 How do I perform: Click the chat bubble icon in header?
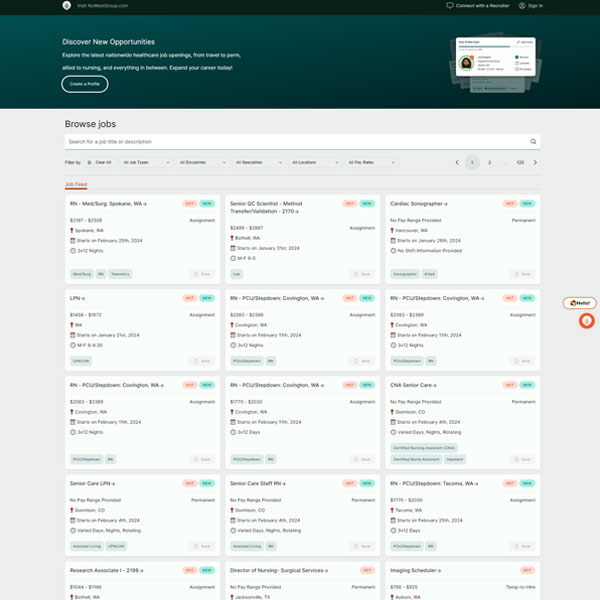450,5
